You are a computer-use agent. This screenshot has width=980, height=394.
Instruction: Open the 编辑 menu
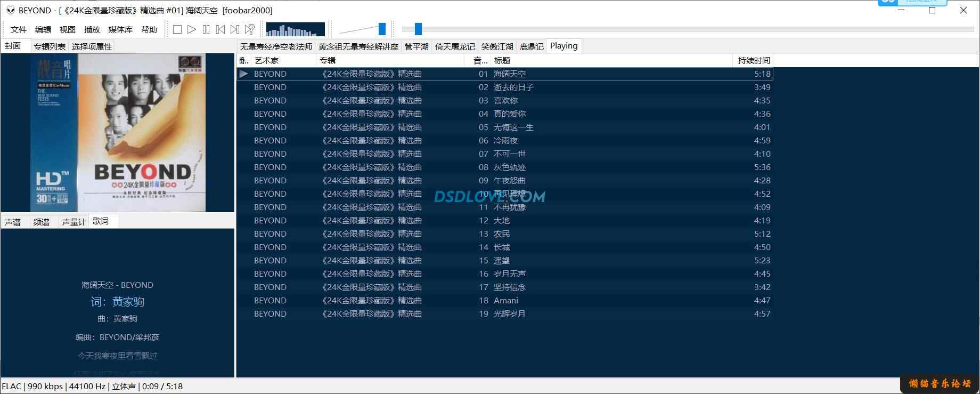[43, 29]
